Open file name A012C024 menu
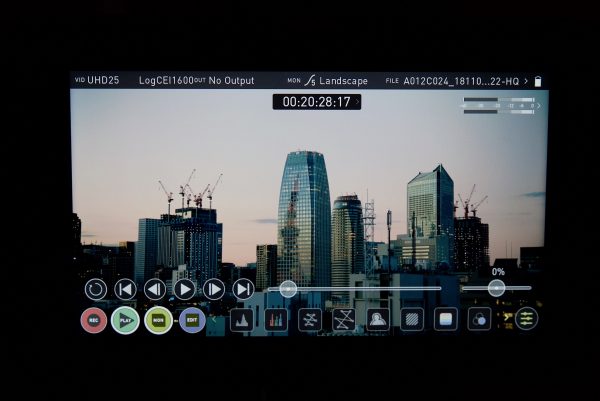The width and height of the screenshot is (600, 401). coord(465,80)
